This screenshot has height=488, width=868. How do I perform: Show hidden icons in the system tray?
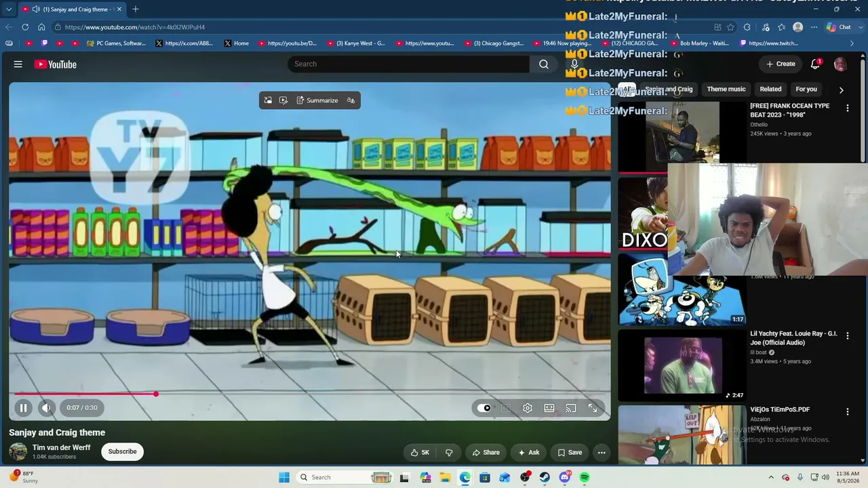click(x=771, y=477)
